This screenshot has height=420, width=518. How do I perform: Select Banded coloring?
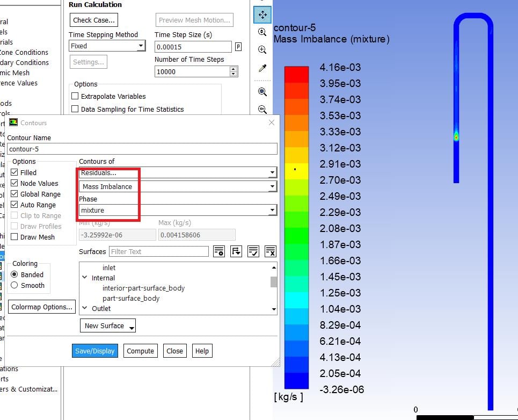tap(14, 274)
